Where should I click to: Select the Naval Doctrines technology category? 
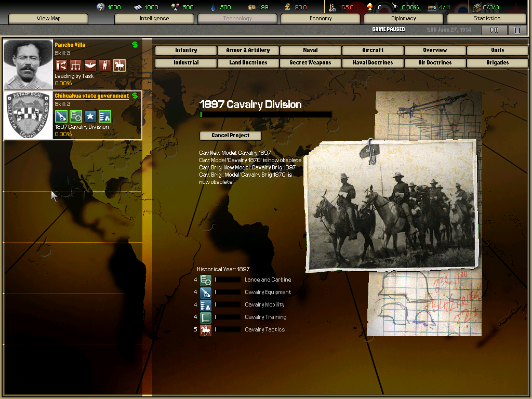tap(373, 63)
